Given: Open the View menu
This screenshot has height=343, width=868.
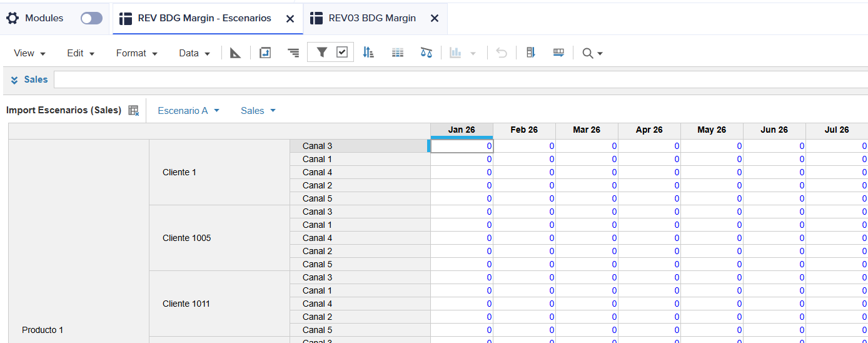Looking at the screenshot, I should [29, 53].
